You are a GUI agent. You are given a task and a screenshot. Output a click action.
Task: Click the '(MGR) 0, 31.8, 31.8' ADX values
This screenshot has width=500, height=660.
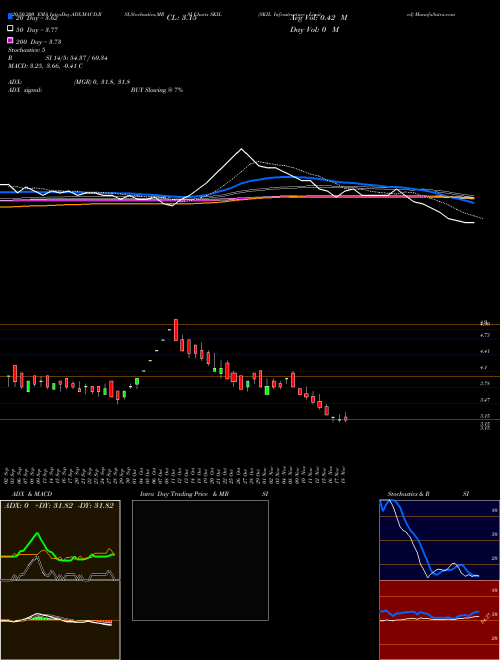pyautogui.click(x=102, y=82)
